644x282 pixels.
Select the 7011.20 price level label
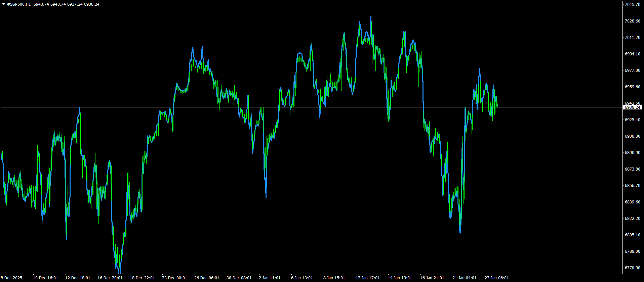pyautogui.click(x=632, y=38)
